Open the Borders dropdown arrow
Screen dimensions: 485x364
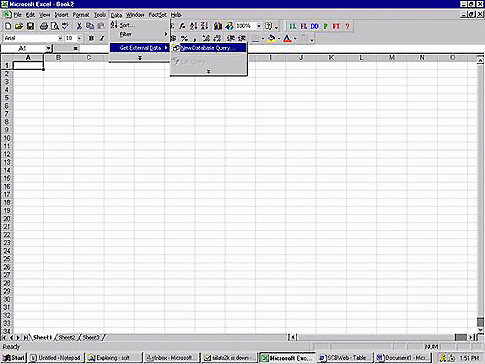point(263,39)
